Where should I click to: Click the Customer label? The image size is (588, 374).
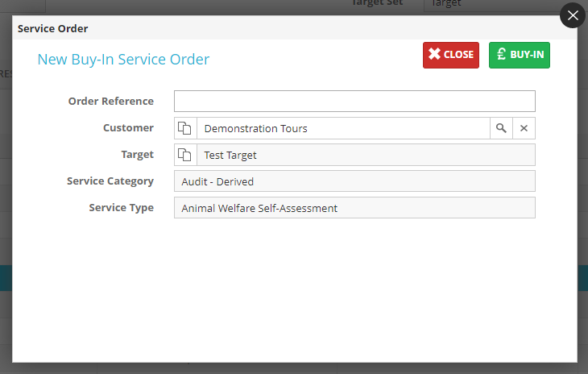(128, 128)
